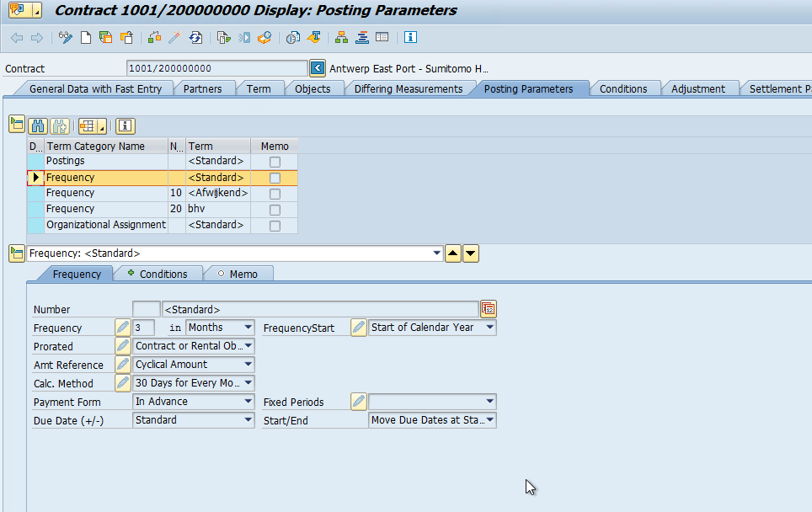812x512 pixels.
Task: Switch to the Adjustment tab
Action: 698,88
